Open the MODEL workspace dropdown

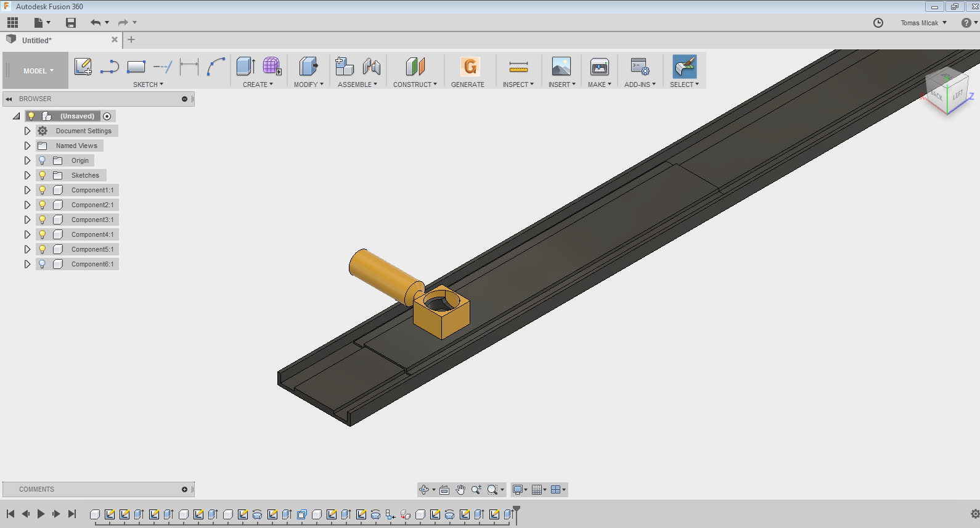(x=38, y=71)
